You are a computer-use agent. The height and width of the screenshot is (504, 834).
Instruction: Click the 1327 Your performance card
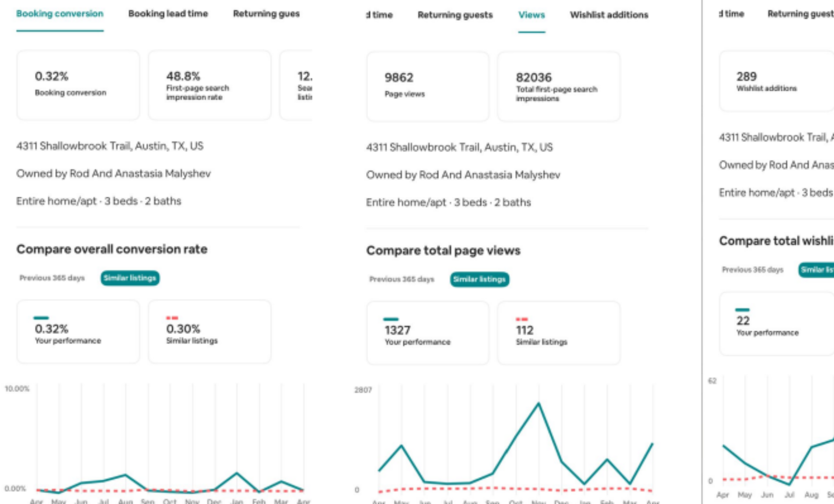pyautogui.click(x=428, y=333)
